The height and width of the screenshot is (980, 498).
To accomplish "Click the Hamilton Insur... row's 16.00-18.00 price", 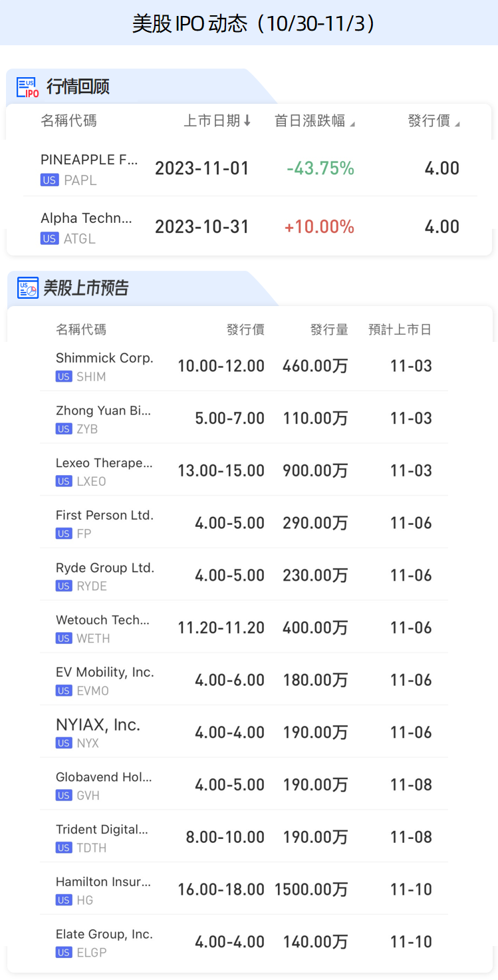I will 221,890.
